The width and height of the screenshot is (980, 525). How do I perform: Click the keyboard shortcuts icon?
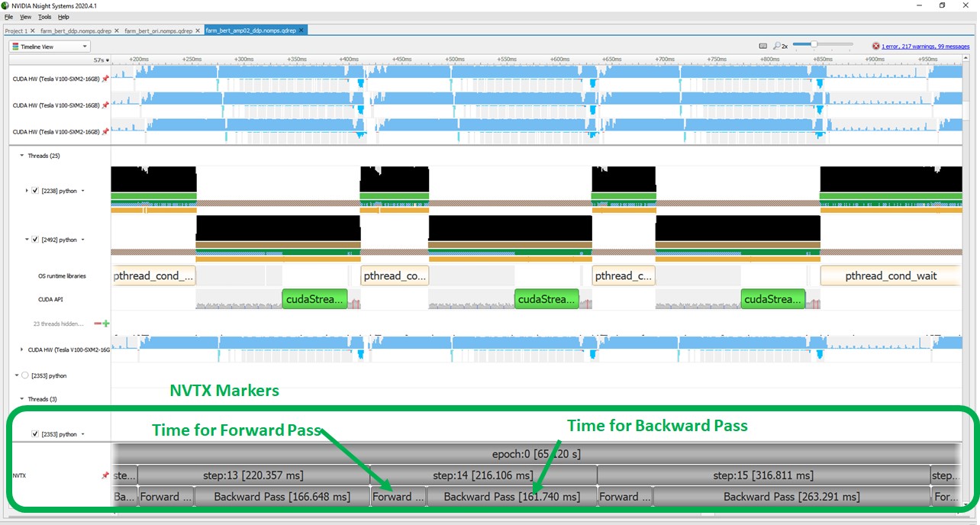pyautogui.click(x=762, y=46)
